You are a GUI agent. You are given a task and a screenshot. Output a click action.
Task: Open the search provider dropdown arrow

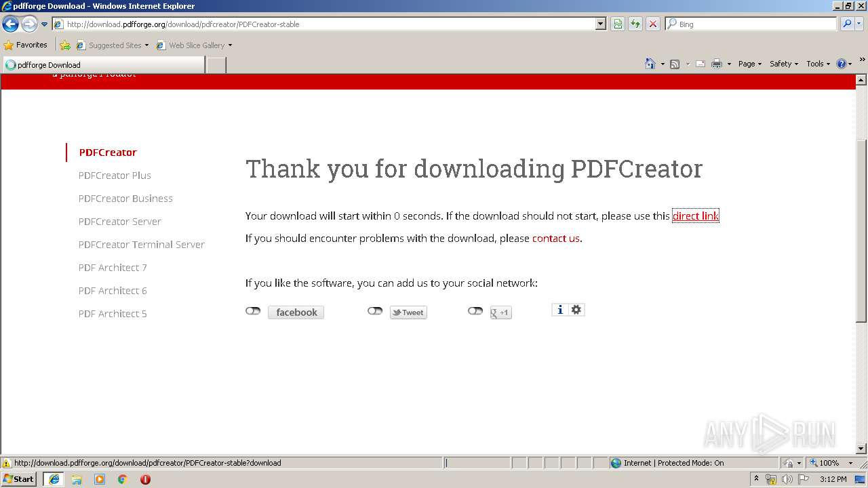[859, 24]
